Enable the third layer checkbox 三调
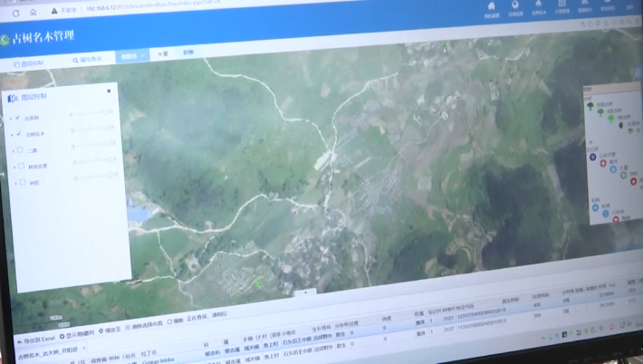This screenshot has height=364, width=643. pyautogui.click(x=20, y=150)
